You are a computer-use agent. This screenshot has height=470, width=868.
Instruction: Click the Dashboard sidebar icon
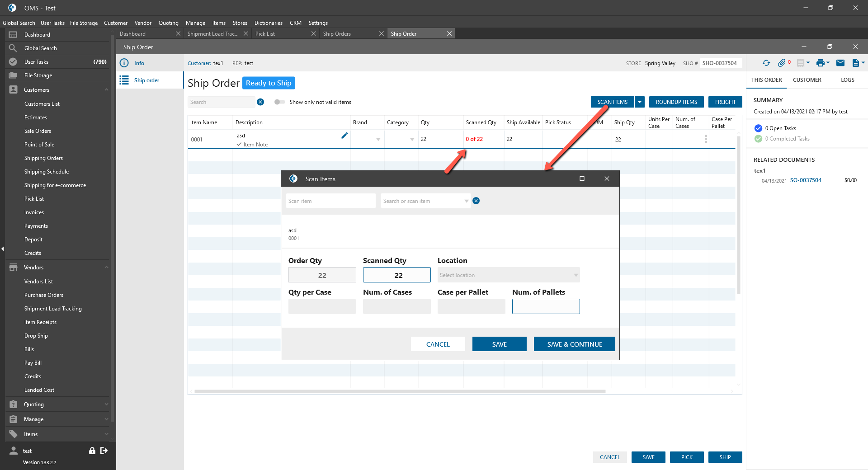coord(13,35)
